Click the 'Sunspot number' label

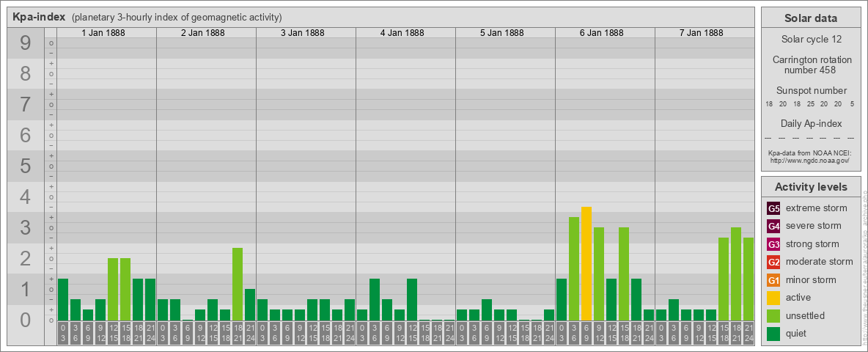[x=811, y=91]
